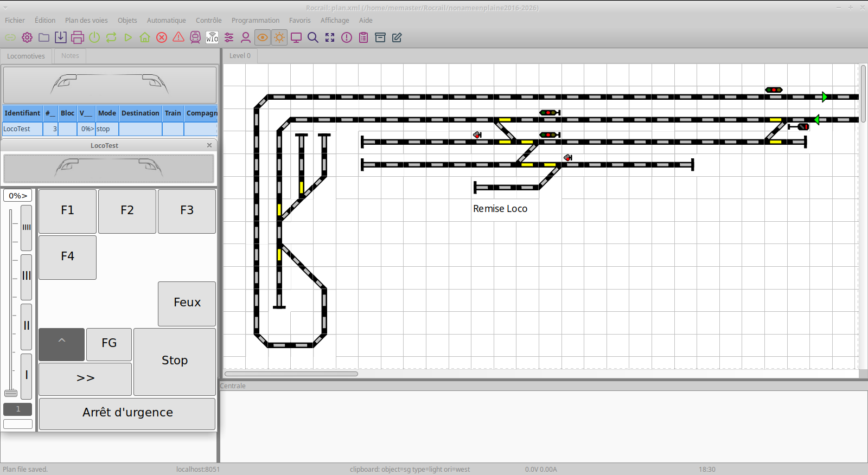Click the 0%> speed direction box
Viewport: 868px width, 475px height.
(x=18, y=196)
